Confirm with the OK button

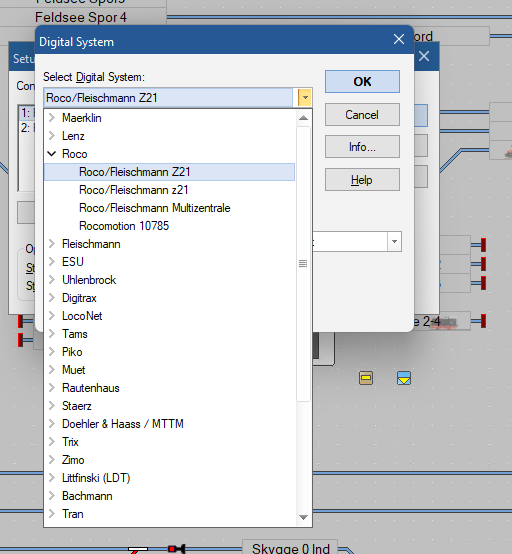pyautogui.click(x=363, y=82)
